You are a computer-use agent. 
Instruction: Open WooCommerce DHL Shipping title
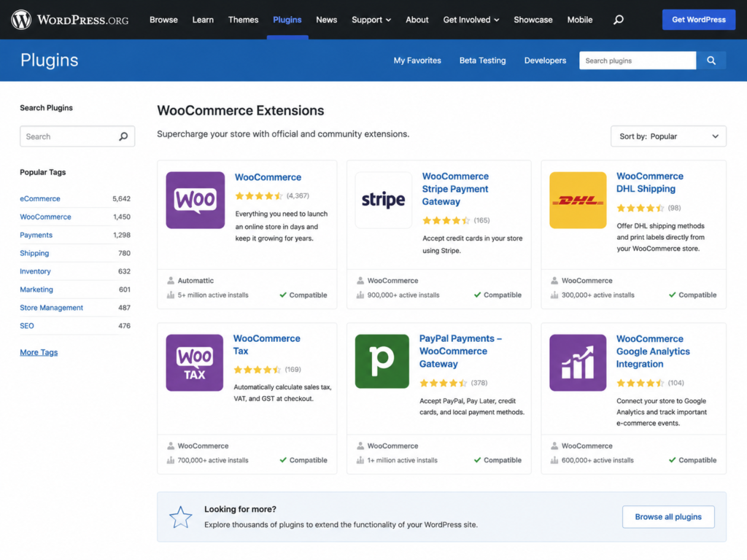pos(650,182)
